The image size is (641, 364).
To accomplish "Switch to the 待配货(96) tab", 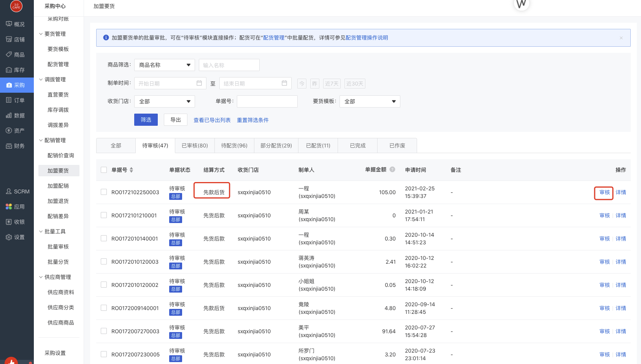I will click(234, 146).
